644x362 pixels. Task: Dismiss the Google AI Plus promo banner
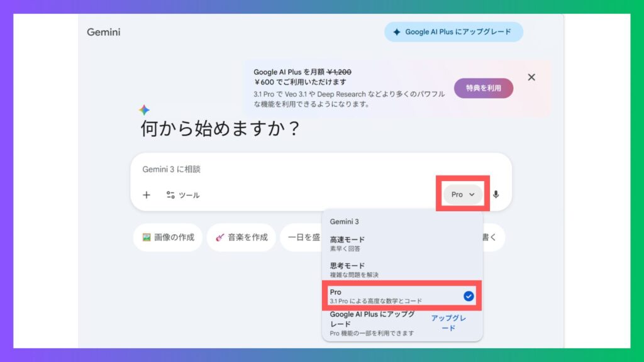531,77
